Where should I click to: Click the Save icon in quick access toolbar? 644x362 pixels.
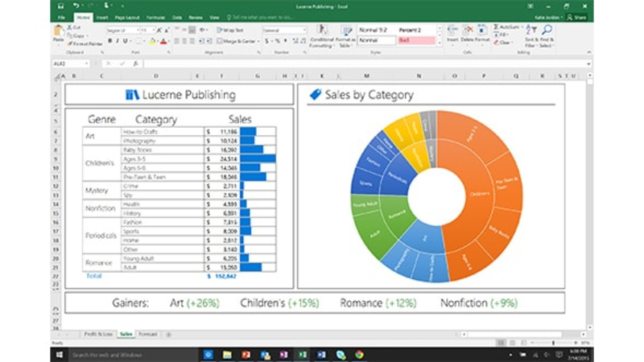(x=61, y=6)
